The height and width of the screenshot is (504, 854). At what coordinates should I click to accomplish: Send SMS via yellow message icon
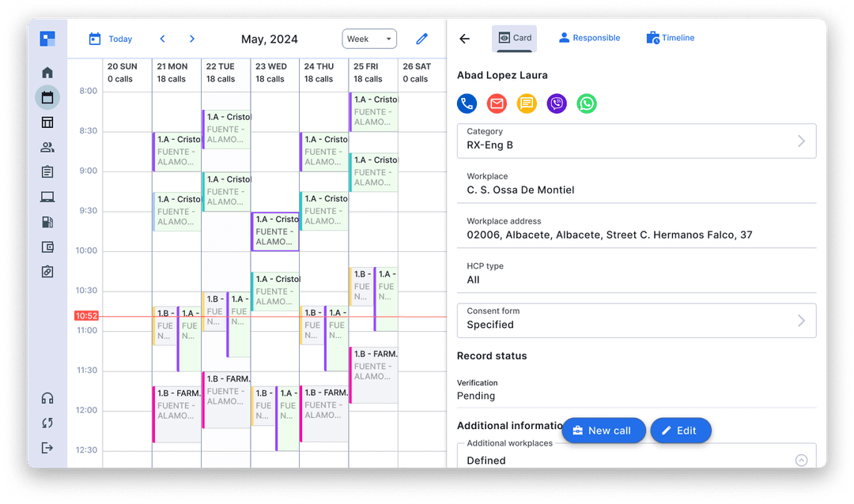(527, 103)
